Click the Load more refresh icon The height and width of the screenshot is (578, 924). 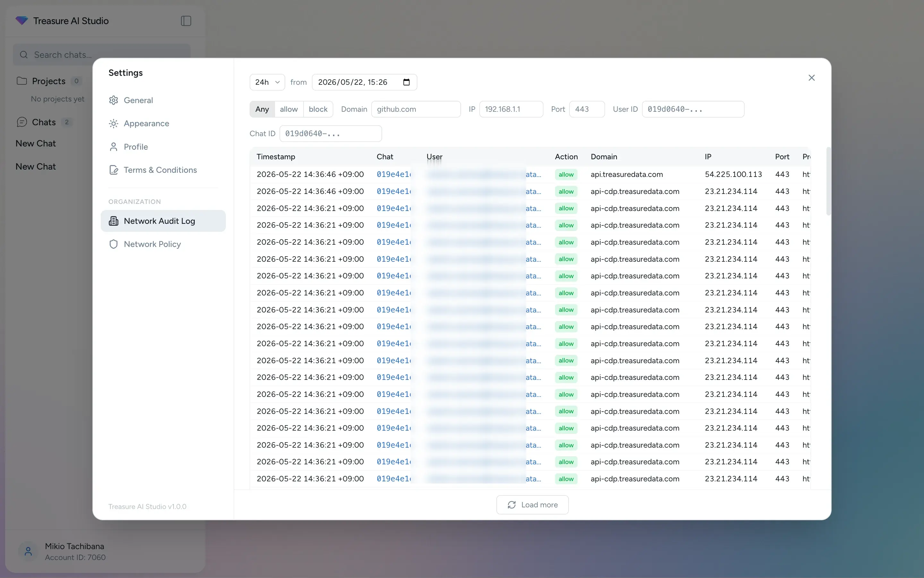point(512,504)
